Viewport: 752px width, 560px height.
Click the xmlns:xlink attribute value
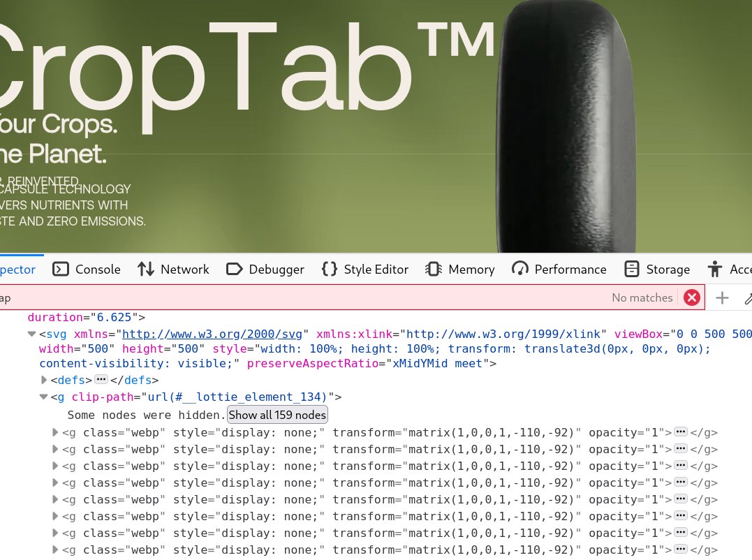[503, 334]
